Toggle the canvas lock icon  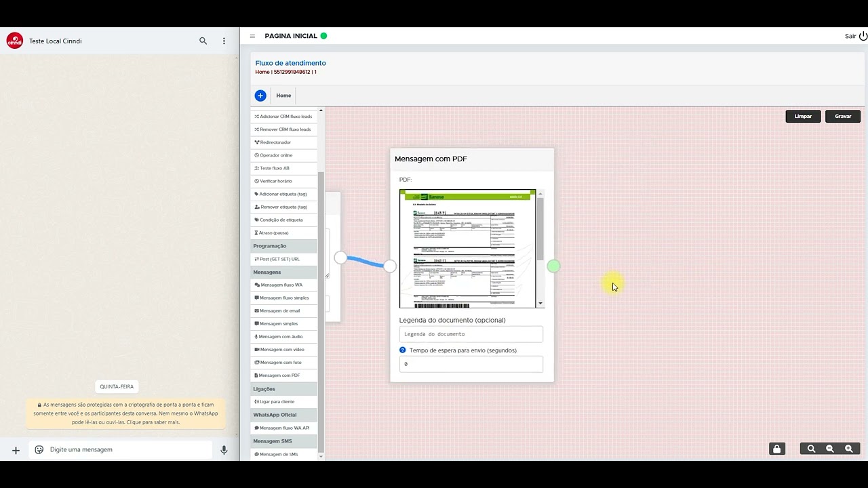tap(777, 449)
